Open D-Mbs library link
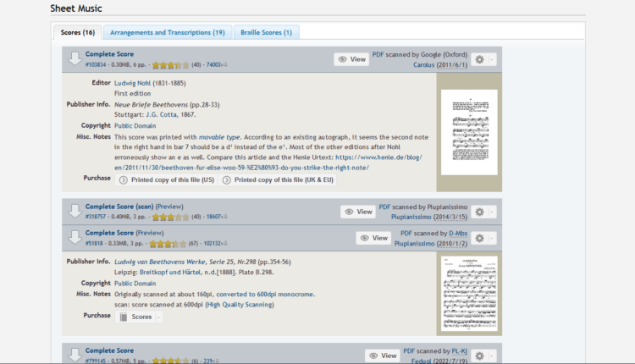 (458, 234)
